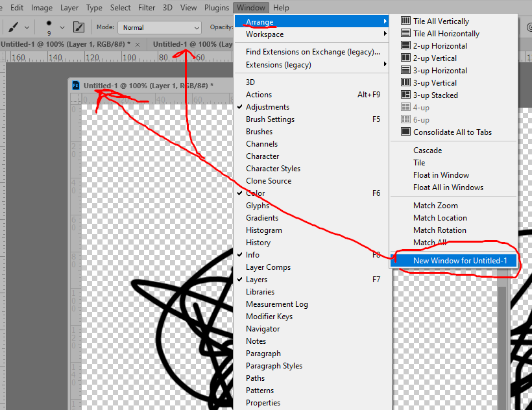Open the Paragraph Styles panel

pos(311,366)
